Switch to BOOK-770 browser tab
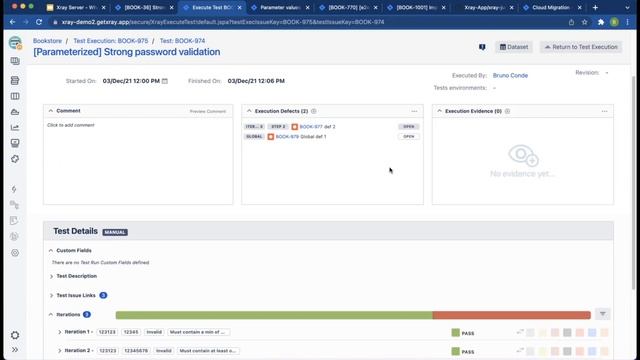This screenshot has height=360, width=640. tap(348, 7)
